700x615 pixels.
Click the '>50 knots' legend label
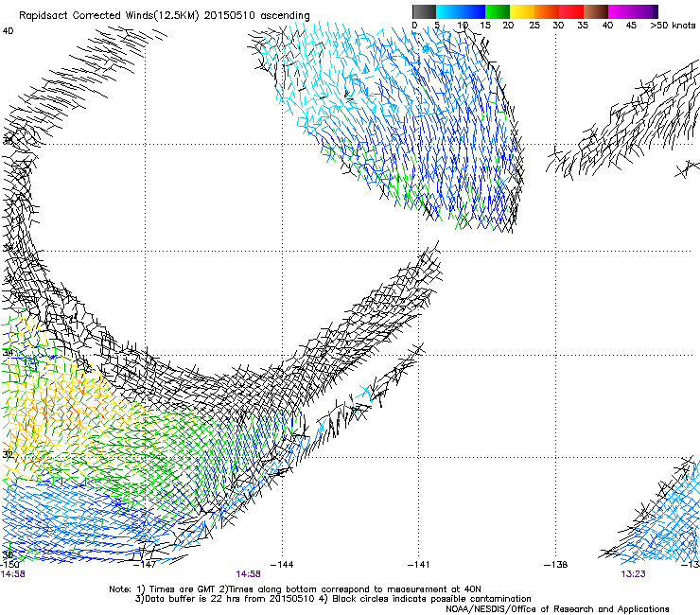[x=673, y=25]
